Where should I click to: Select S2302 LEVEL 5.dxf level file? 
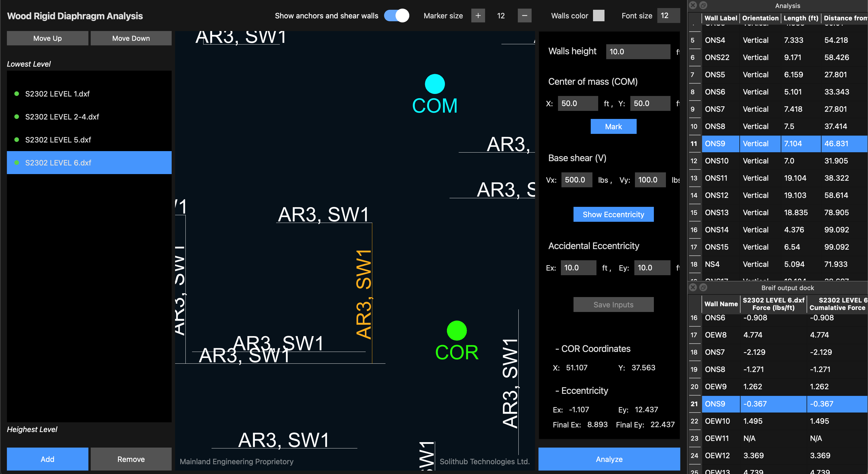(x=58, y=140)
